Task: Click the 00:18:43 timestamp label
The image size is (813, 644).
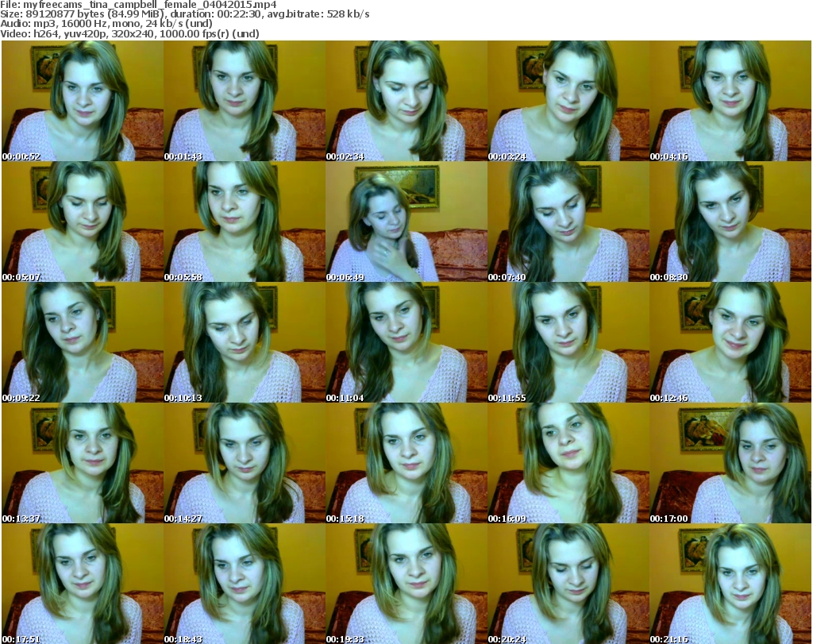Action: pyautogui.click(x=183, y=638)
